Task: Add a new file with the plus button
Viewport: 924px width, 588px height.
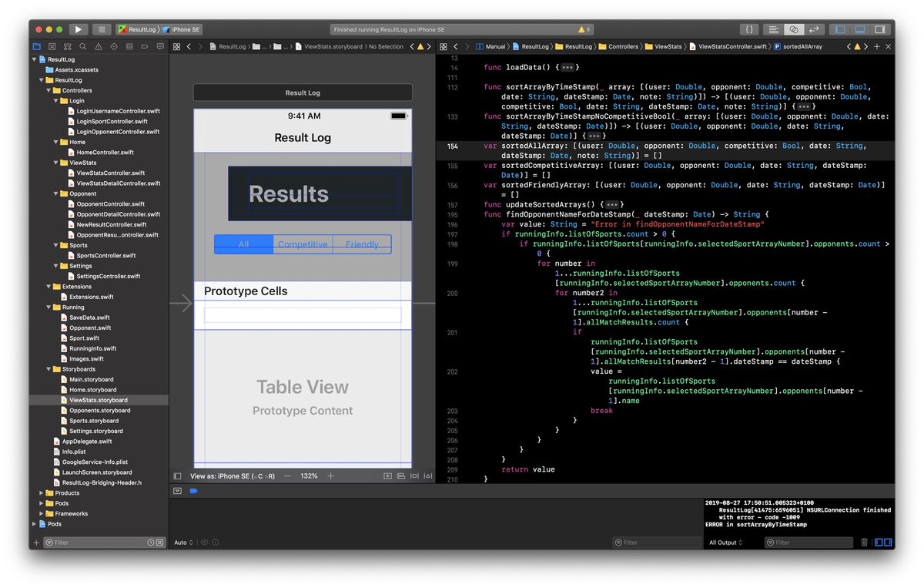Action: 35,543
